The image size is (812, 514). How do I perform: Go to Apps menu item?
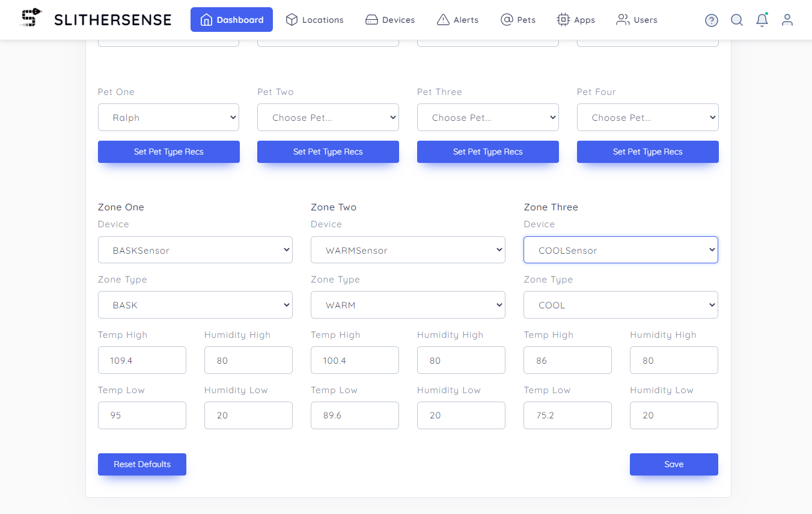coord(576,20)
